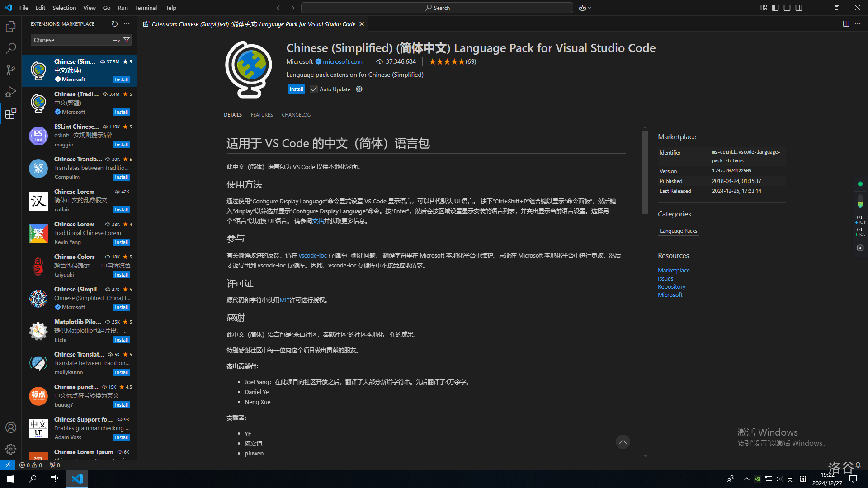Screen dimensions: 868x488
Task: Install the Chinese (Simplified) language pack
Action: click(296, 89)
